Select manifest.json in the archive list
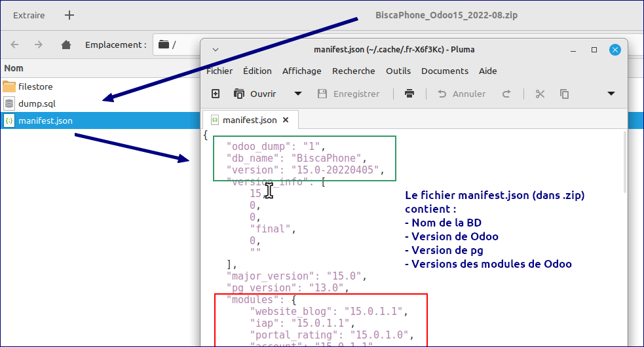644x347 pixels. click(x=101, y=120)
